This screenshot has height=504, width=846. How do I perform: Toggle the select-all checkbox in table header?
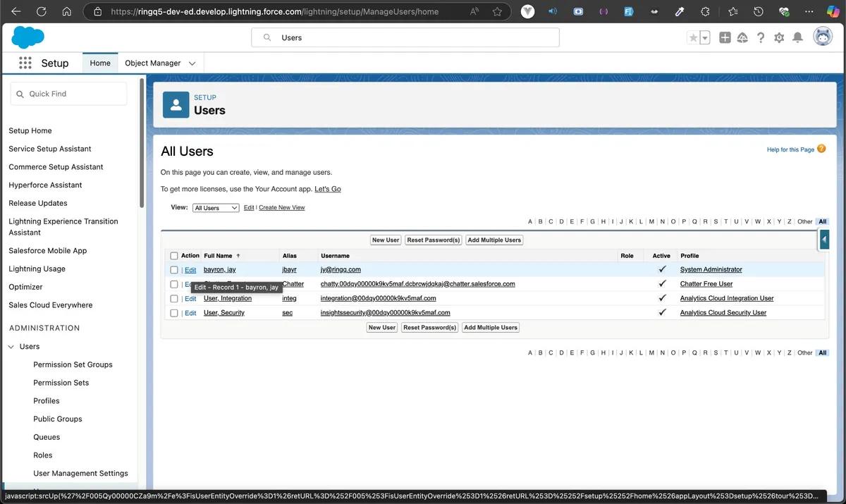click(174, 256)
